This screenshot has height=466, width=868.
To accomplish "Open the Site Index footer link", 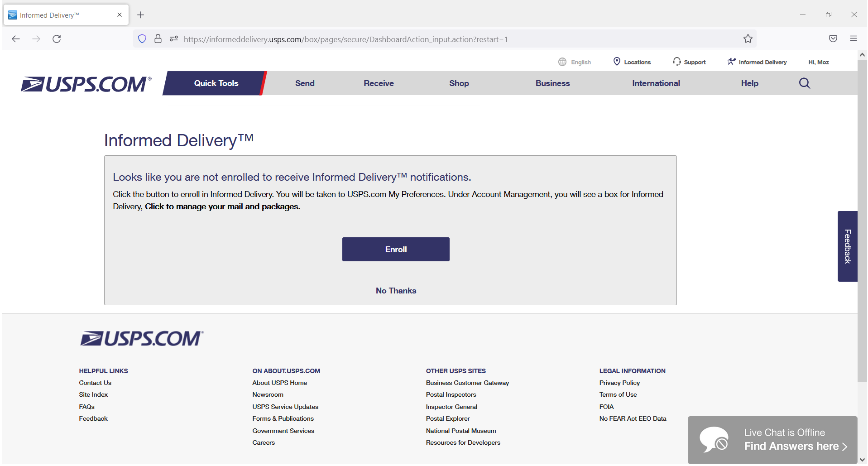I will 93,395.
